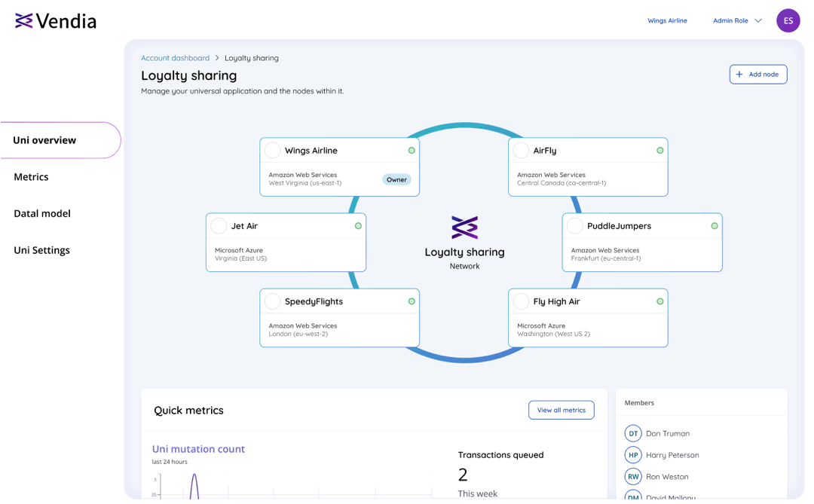This screenshot has height=504, width=814.
Task: Select the Wings Airline node circle
Action: 273,151
